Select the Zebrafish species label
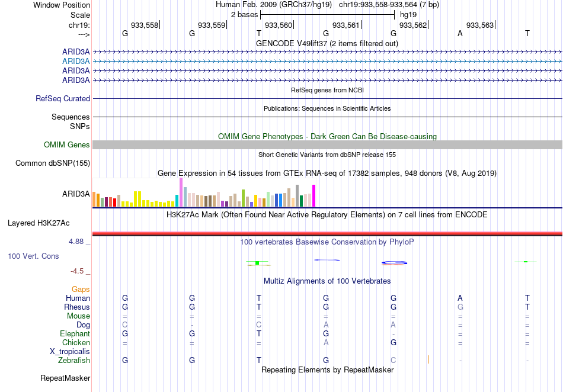Image resolution: width=563 pixels, height=392 pixels. (x=74, y=361)
